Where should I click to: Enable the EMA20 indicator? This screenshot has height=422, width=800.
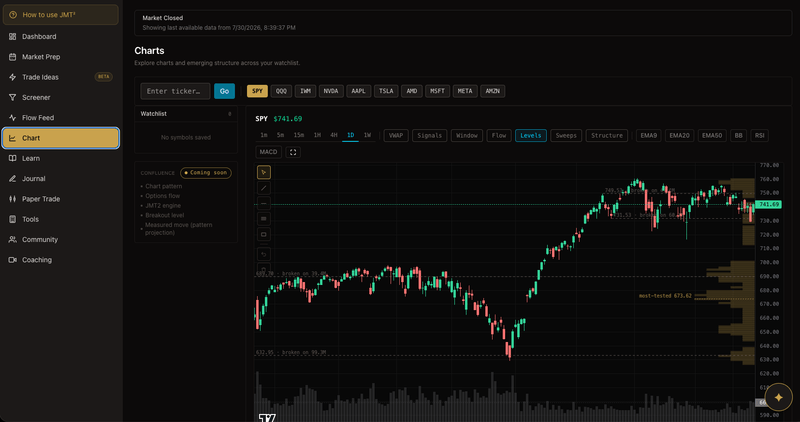679,136
